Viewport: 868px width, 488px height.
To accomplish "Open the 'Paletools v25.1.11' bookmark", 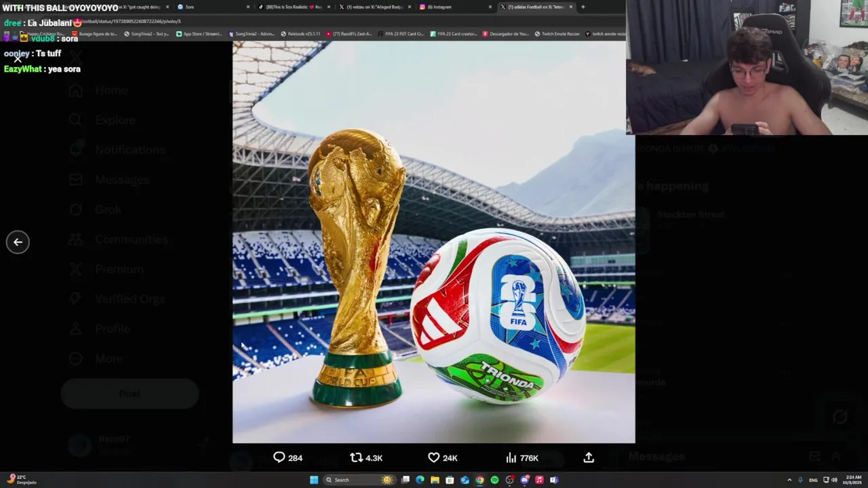I will tap(300, 34).
